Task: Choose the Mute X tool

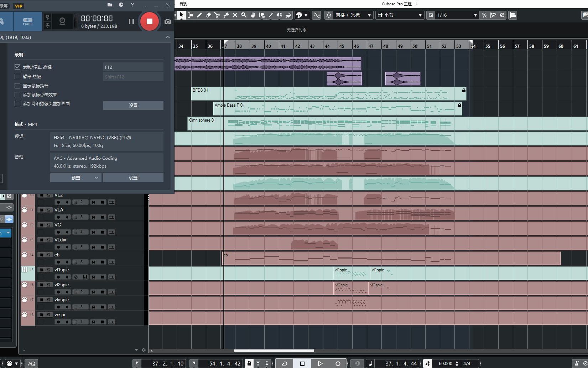Action: [235, 15]
